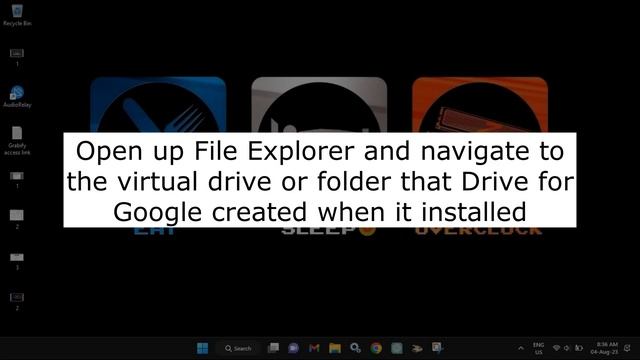Launch the purple Chat app on taskbar
The image size is (640, 360).
(293, 348)
